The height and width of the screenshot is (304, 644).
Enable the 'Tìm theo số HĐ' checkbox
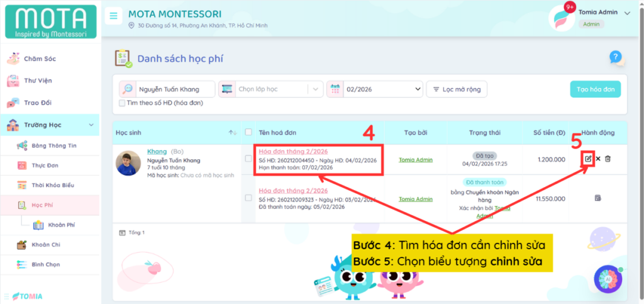point(122,103)
